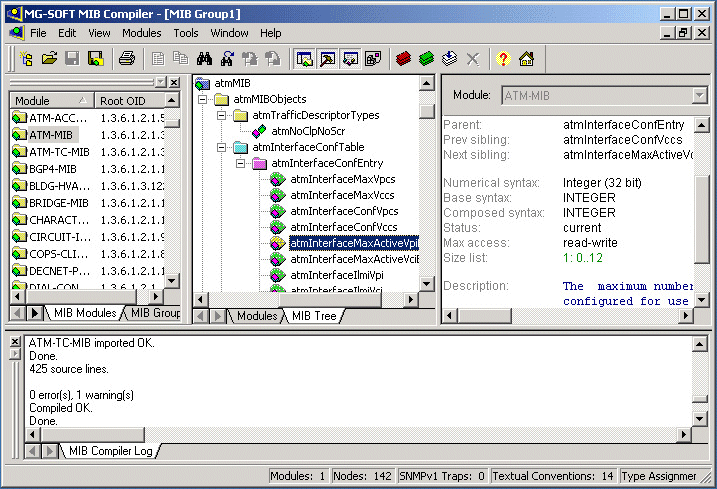Click the compiler log scroll-right arrow

coord(683,435)
